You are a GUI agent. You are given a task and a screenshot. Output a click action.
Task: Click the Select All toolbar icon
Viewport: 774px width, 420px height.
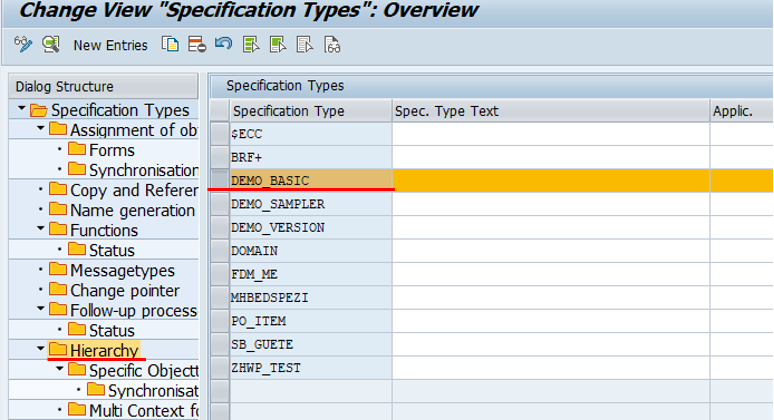250,44
